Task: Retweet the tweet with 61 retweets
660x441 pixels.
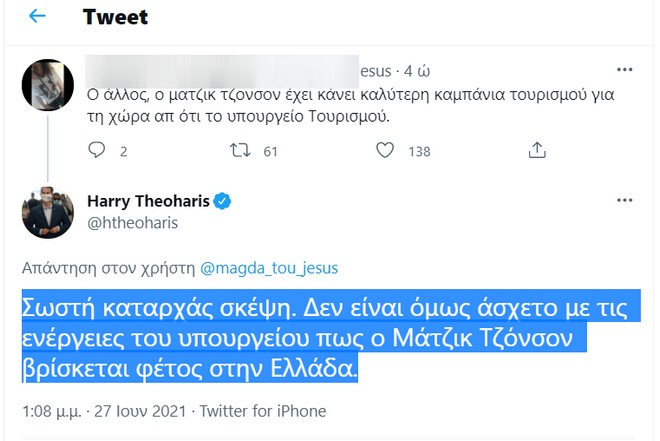Action: [x=240, y=150]
